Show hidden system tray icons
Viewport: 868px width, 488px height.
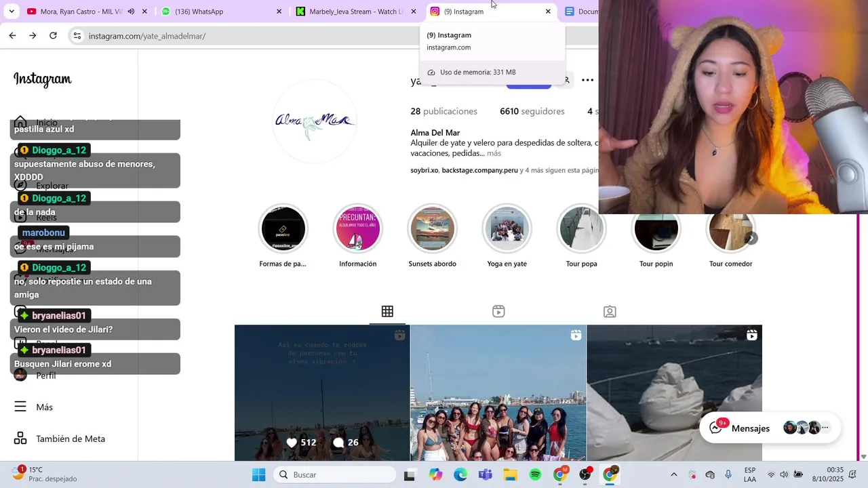coord(673,475)
